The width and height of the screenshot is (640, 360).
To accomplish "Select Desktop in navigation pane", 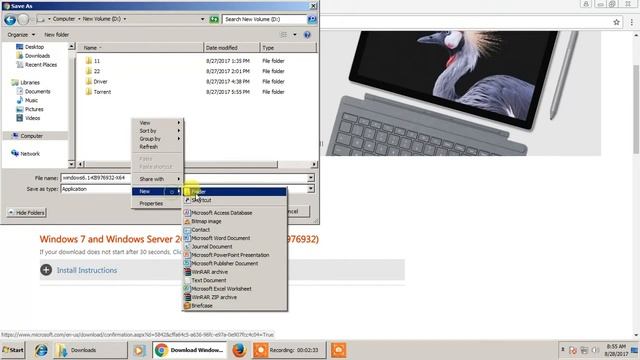I will pyautogui.click(x=30, y=47).
